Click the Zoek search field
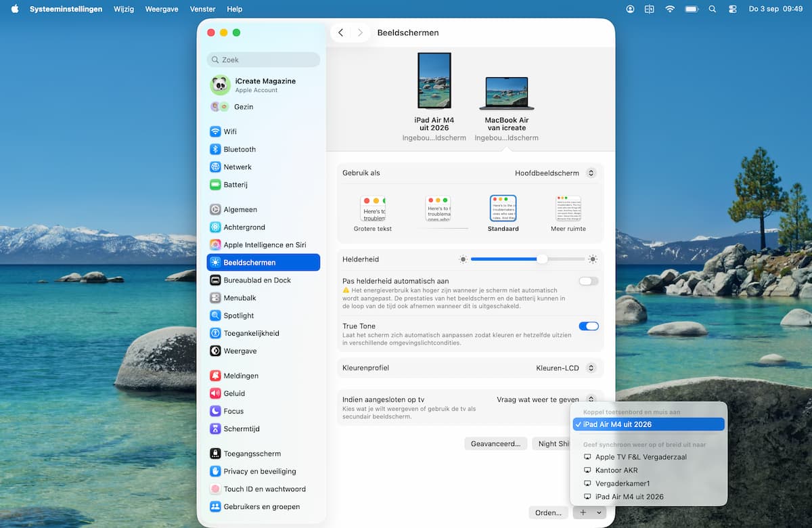The image size is (812, 528). [x=263, y=60]
